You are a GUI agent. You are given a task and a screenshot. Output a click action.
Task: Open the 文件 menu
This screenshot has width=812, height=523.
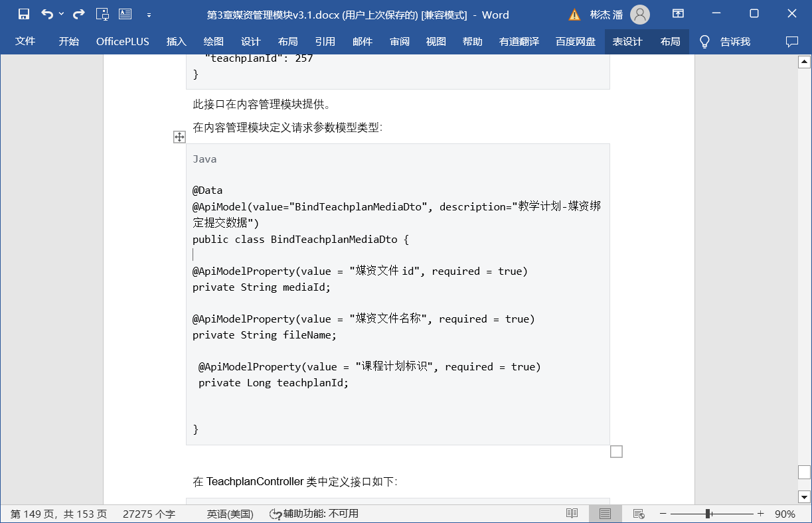25,41
